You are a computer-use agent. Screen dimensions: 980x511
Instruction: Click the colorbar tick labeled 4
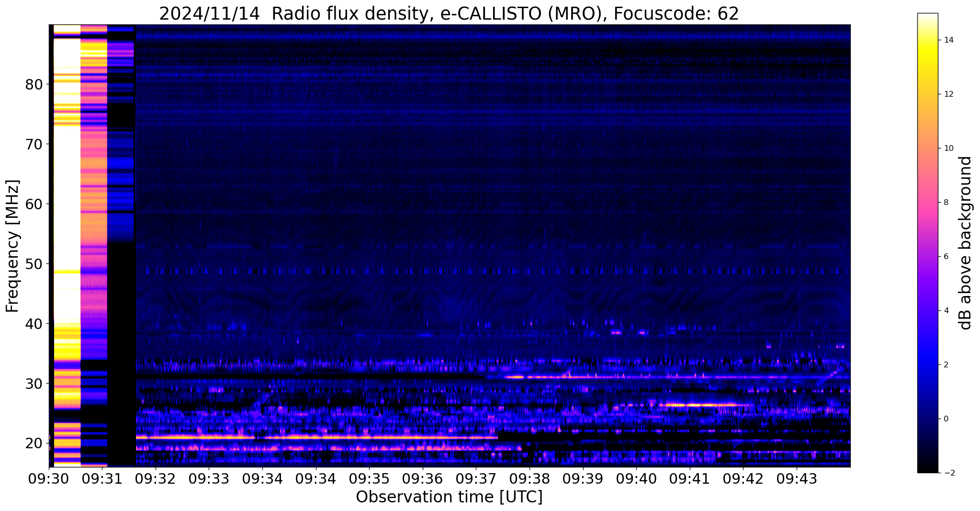pyautogui.click(x=946, y=311)
